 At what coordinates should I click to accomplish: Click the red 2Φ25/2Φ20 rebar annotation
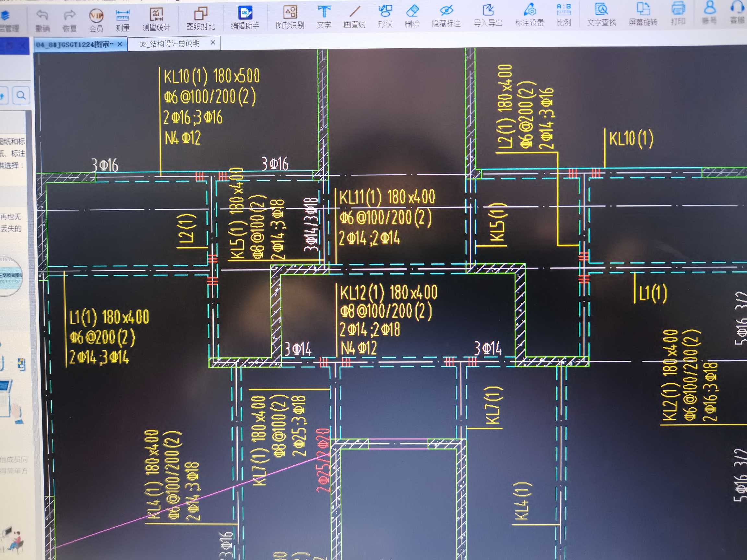(323, 461)
